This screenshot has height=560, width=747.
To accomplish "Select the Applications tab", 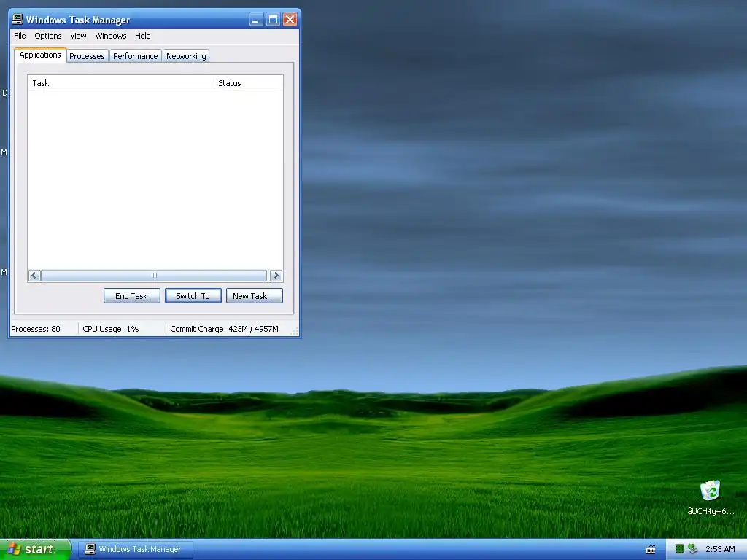I will pyautogui.click(x=40, y=55).
